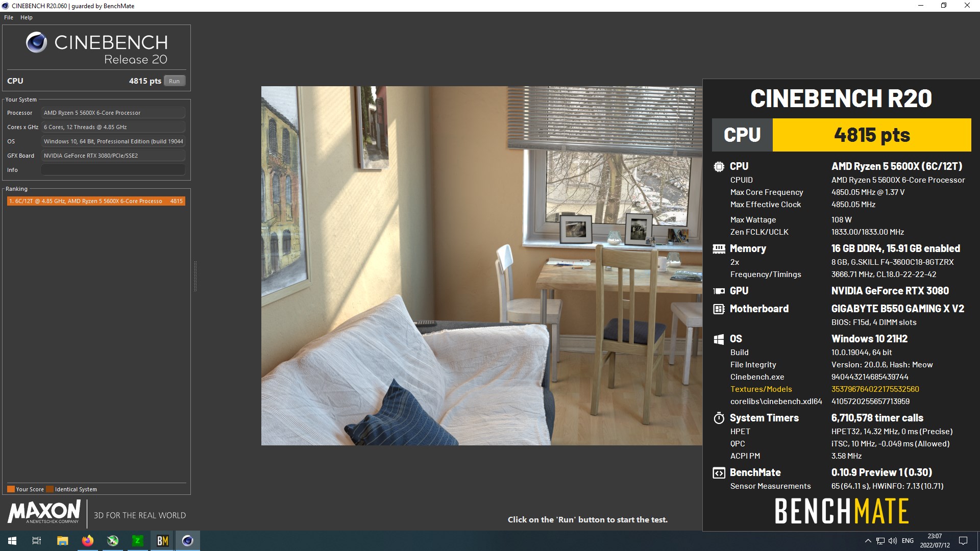Open Task View on the taskbar
Viewport: 980px width, 551px height.
coord(37,541)
